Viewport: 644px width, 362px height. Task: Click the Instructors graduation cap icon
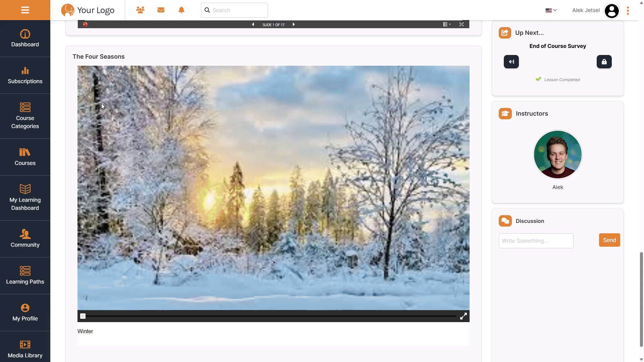(x=505, y=114)
